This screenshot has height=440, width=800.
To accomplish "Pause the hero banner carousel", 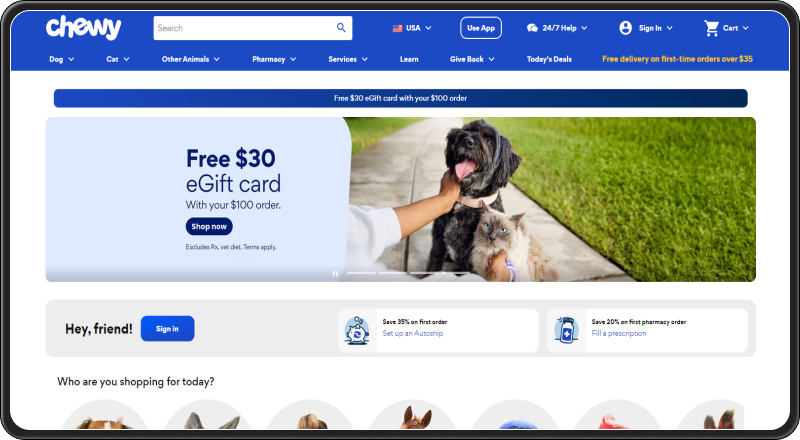I will pyautogui.click(x=335, y=274).
